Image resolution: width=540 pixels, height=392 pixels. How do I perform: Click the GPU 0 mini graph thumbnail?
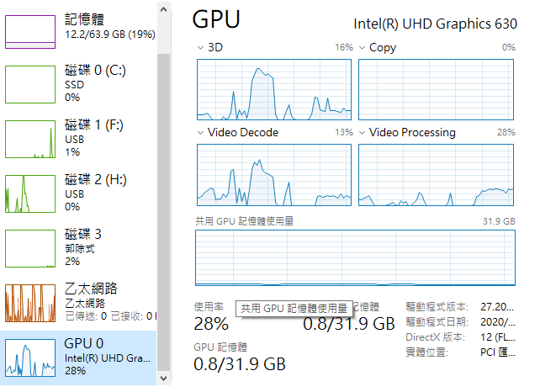[x=30, y=358]
